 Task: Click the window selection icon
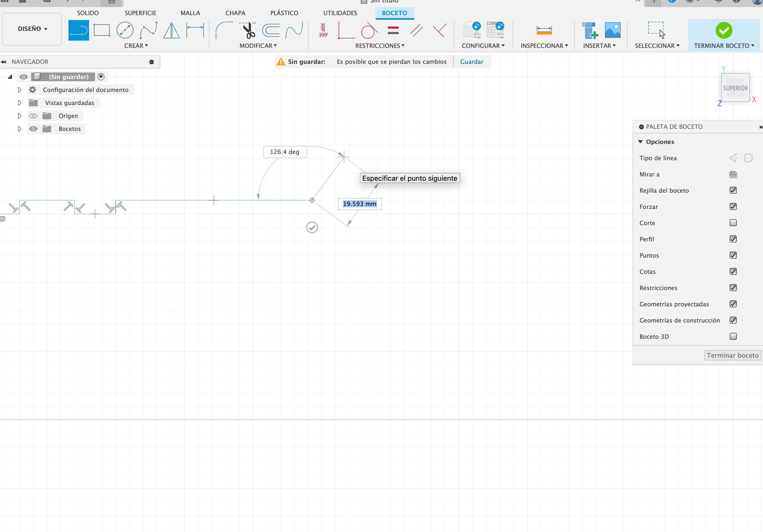[x=656, y=30]
